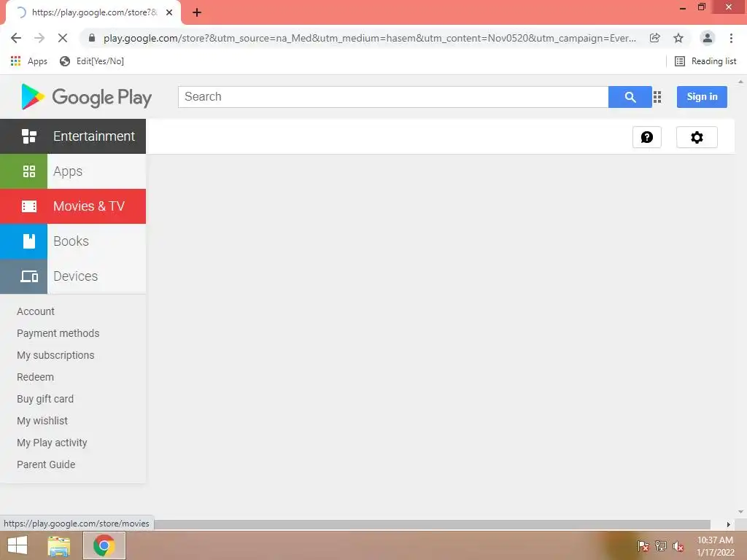
Task: Click the Chrome taskbar icon
Action: (x=104, y=545)
